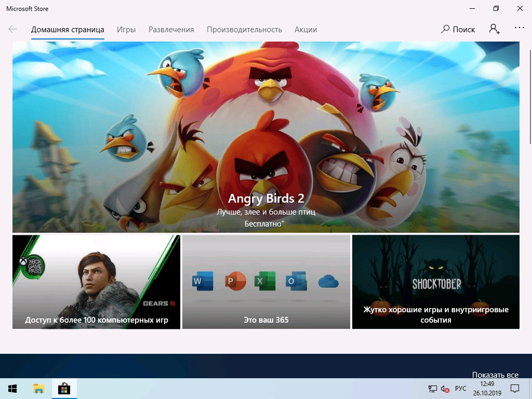Open the Angry Birds 2 banner

[266, 137]
